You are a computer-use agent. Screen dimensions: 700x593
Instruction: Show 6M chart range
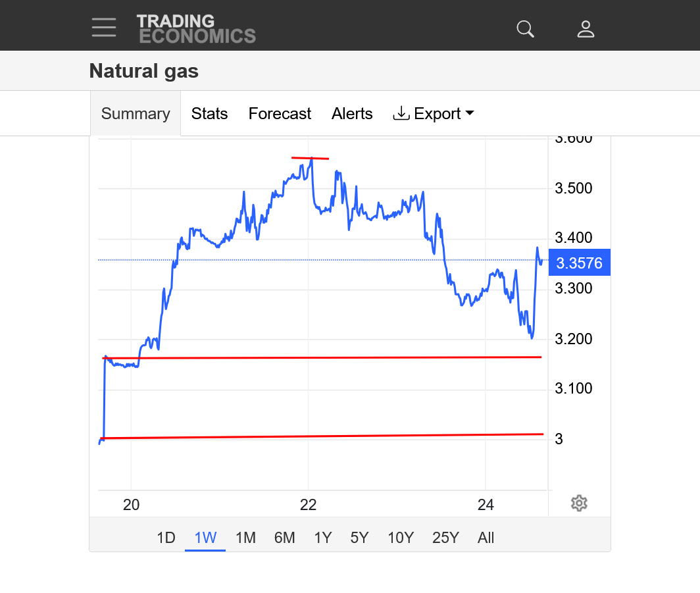click(x=284, y=538)
